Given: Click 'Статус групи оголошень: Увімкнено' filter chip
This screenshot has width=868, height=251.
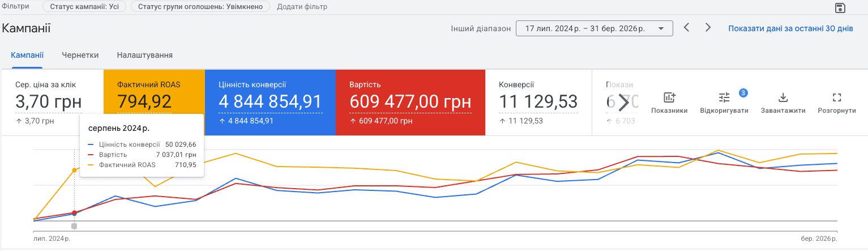Looking at the screenshot, I should [200, 7].
